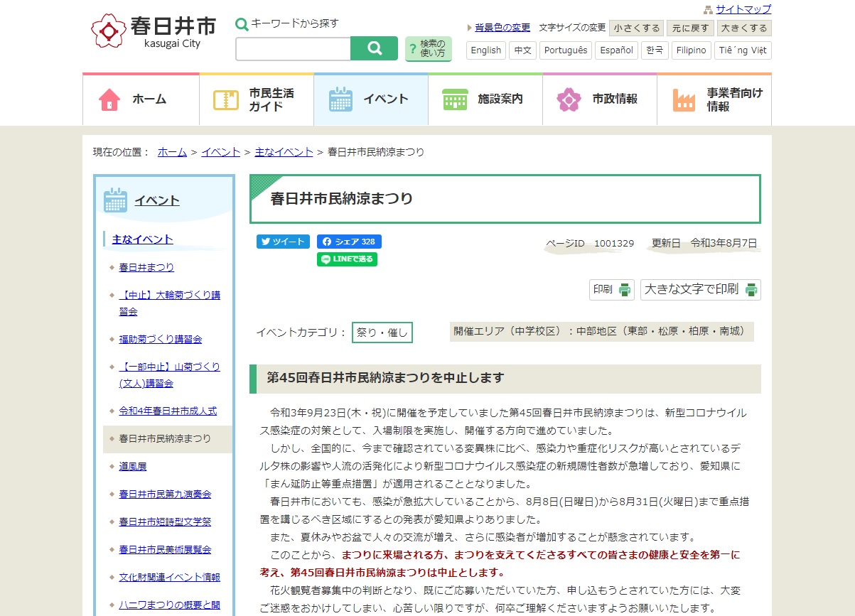Click heading 第45回春日井市民納涼まつりを中止します
The image size is (855, 616).
(385, 377)
